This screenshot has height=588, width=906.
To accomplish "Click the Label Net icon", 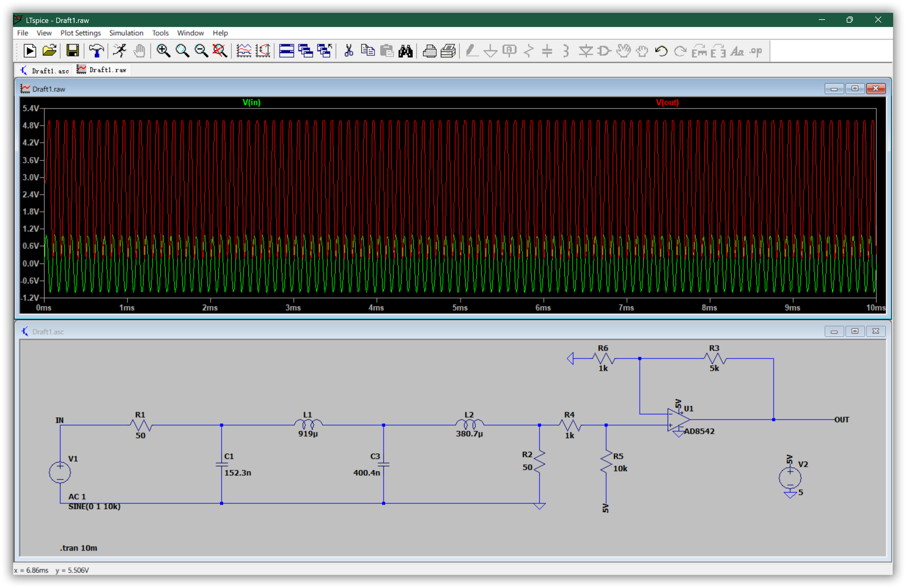I will pos(509,51).
